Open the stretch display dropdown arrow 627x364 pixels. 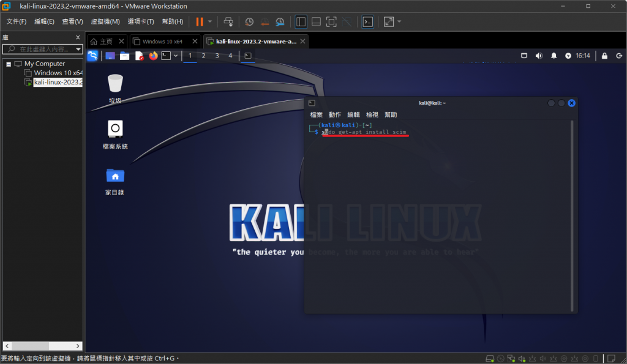[x=399, y=21]
